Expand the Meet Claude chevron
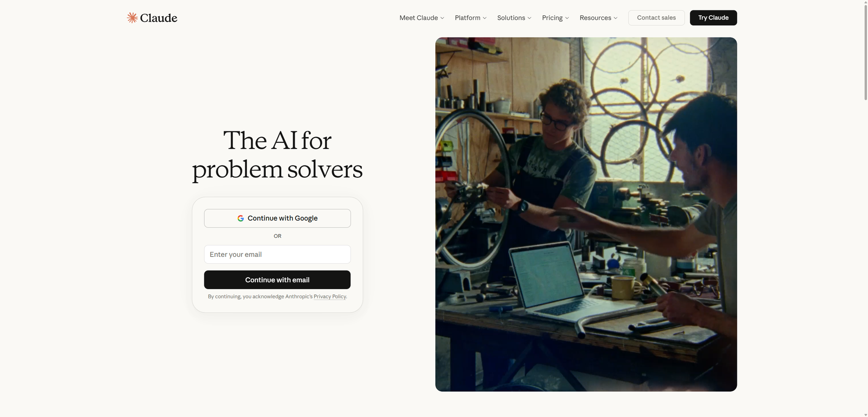868x417 pixels. 442,18
